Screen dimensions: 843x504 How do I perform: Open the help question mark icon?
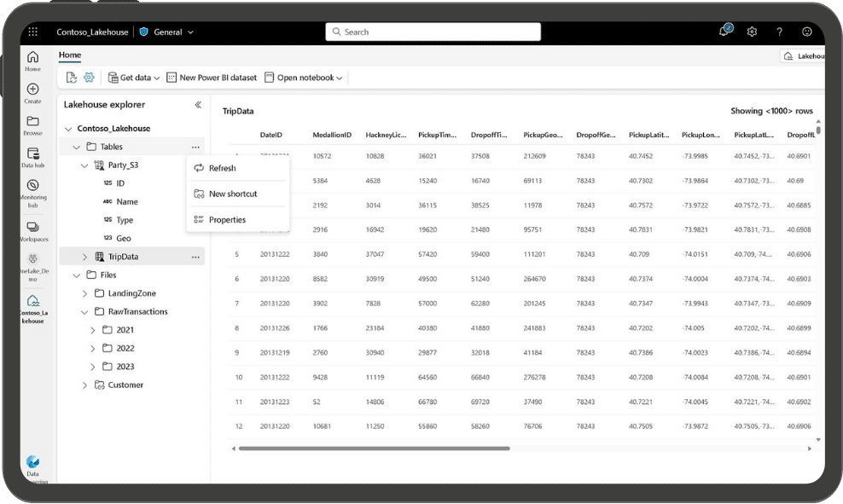click(x=779, y=32)
